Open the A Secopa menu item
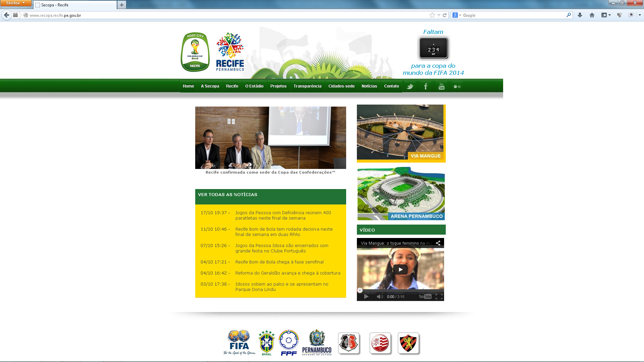644x362 pixels. pyautogui.click(x=210, y=86)
